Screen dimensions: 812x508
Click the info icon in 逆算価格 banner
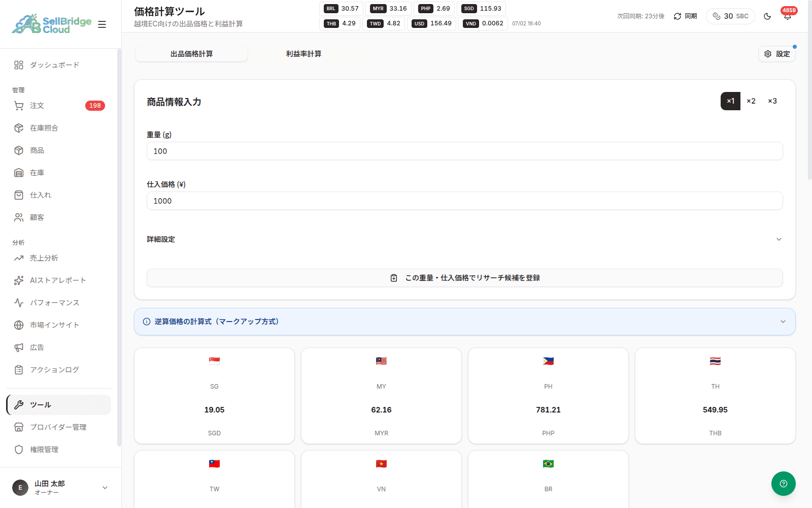pyautogui.click(x=147, y=322)
